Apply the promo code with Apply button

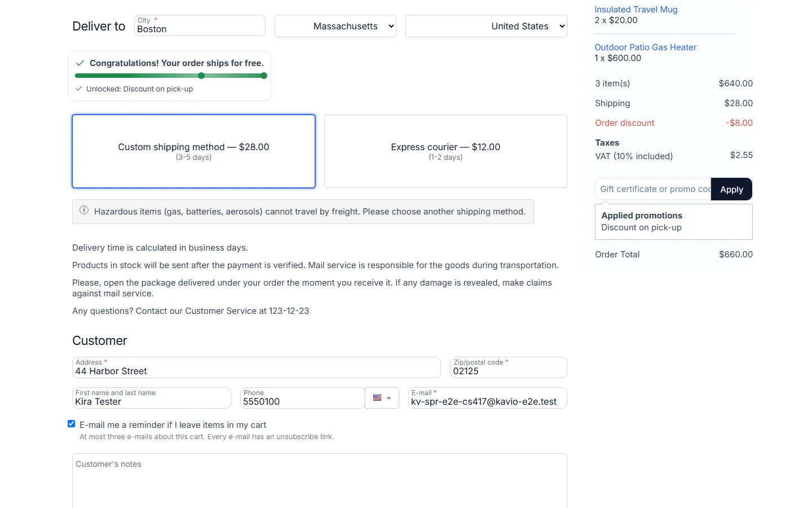coord(731,189)
